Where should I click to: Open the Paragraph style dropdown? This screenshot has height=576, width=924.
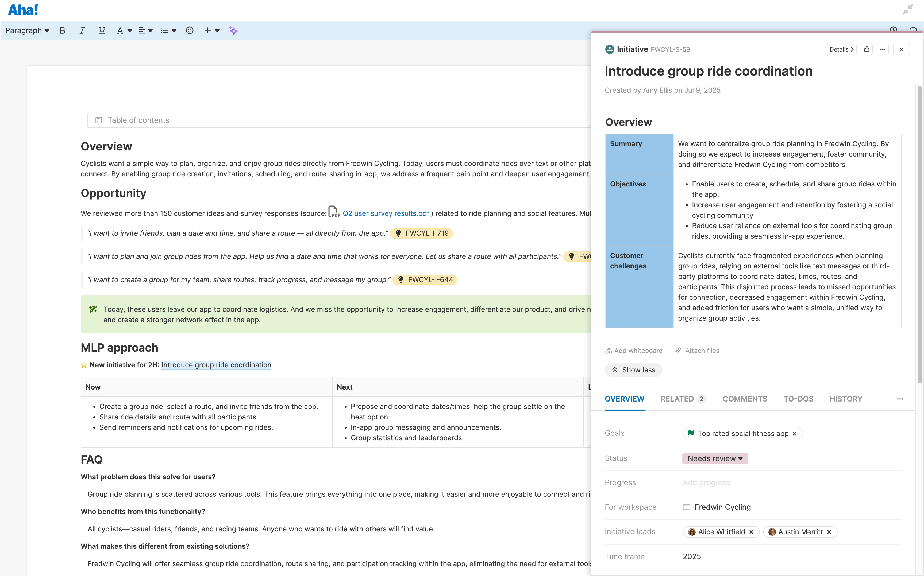coord(27,30)
